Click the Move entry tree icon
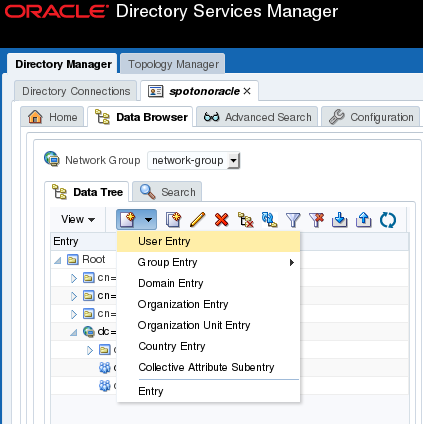The image size is (423, 424). coord(269,220)
